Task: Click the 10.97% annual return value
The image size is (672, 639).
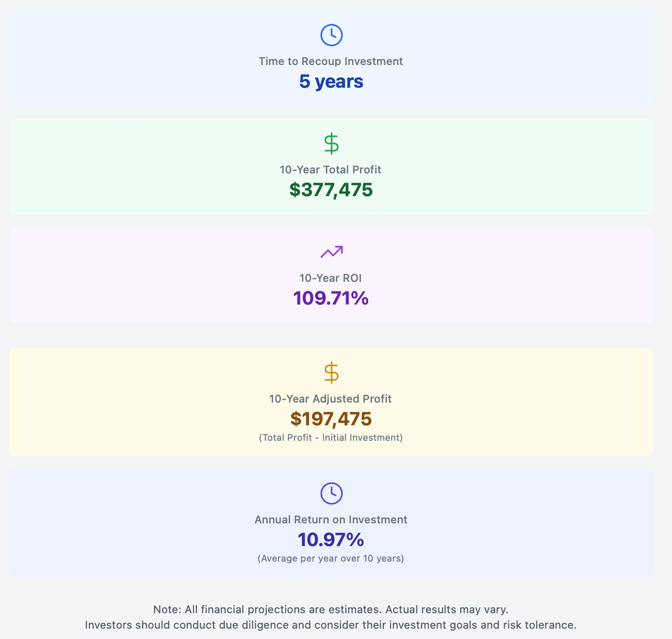Action: (331, 540)
